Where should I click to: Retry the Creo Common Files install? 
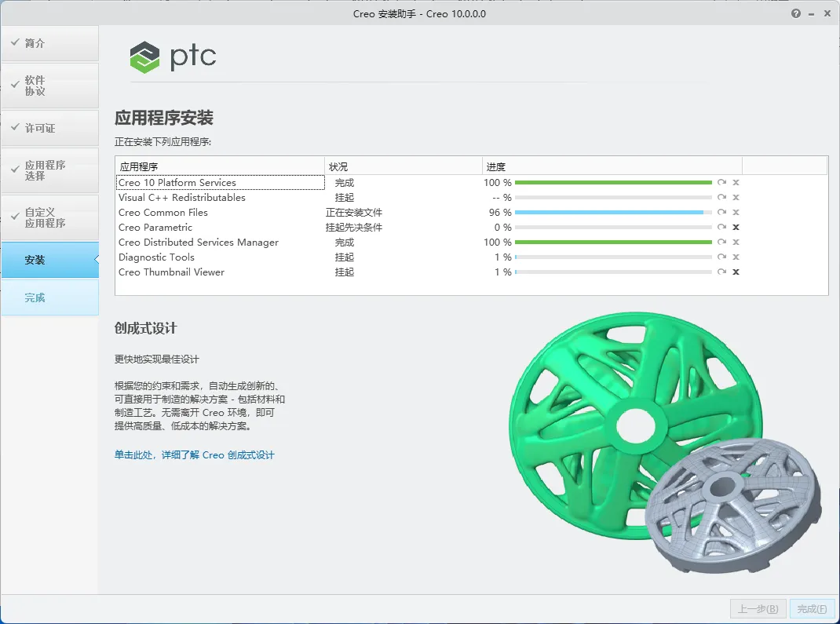coord(721,213)
